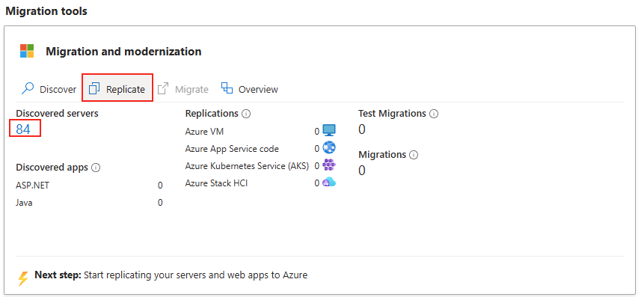The height and width of the screenshot is (297, 644).
Task: Click the Azure VM replication count
Action: [317, 132]
